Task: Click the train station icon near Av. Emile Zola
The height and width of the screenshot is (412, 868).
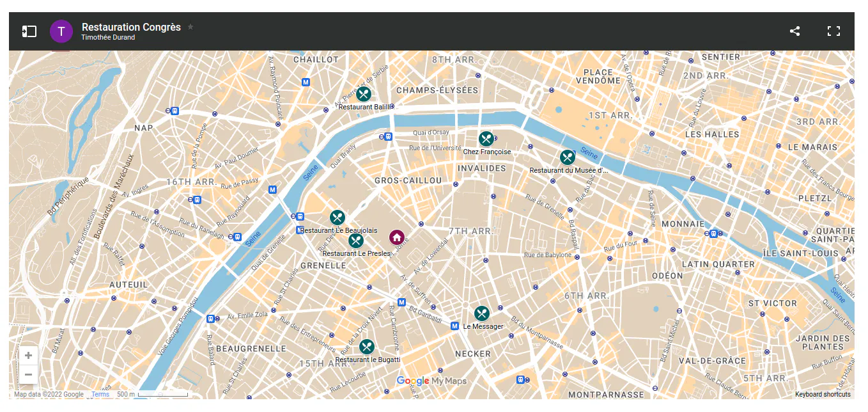Action: pyautogui.click(x=210, y=318)
